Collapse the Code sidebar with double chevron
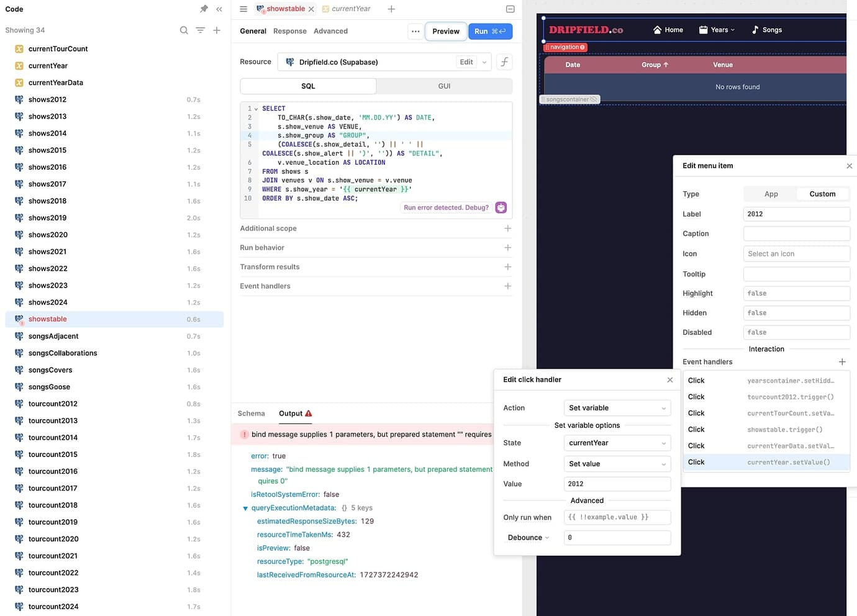The height and width of the screenshot is (616, 857). coord(219,9)
